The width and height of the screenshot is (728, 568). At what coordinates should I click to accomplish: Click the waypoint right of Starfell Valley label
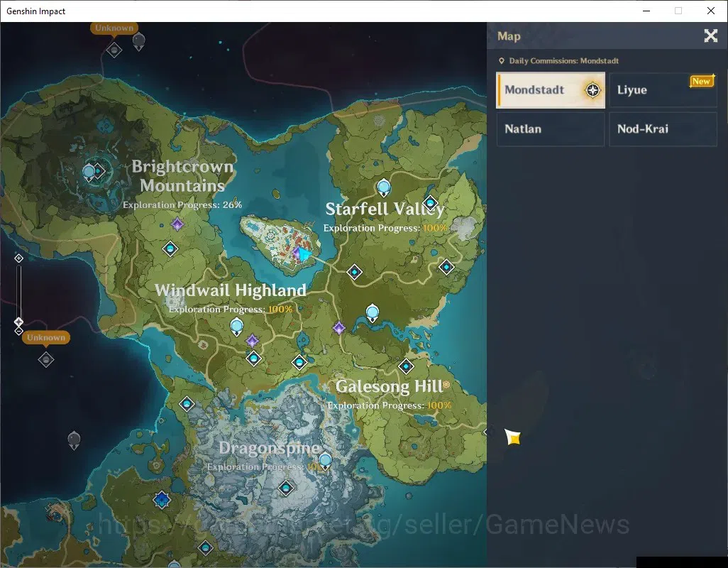431,202
